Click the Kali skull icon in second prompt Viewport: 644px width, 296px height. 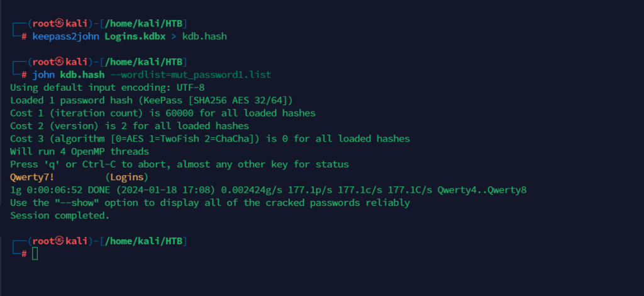[x=60, y=62]
